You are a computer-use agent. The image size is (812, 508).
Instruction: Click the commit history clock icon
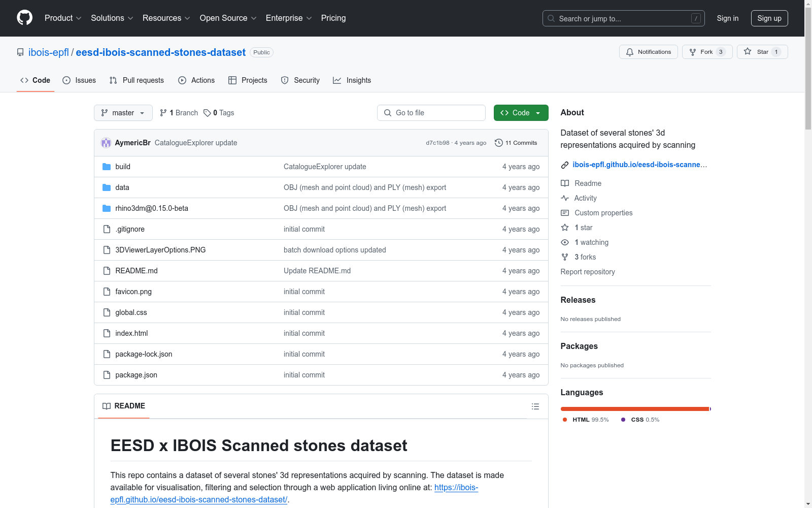(499, 143)
